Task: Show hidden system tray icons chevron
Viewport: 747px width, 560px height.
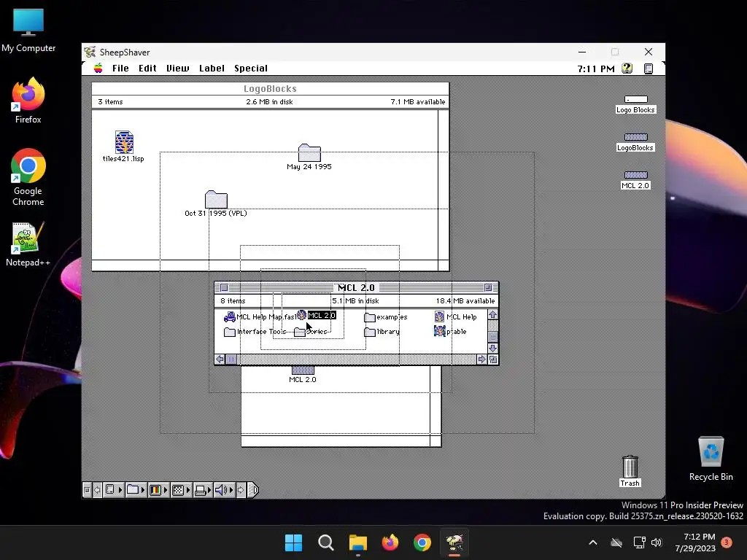Action: (x=593, y=542)
